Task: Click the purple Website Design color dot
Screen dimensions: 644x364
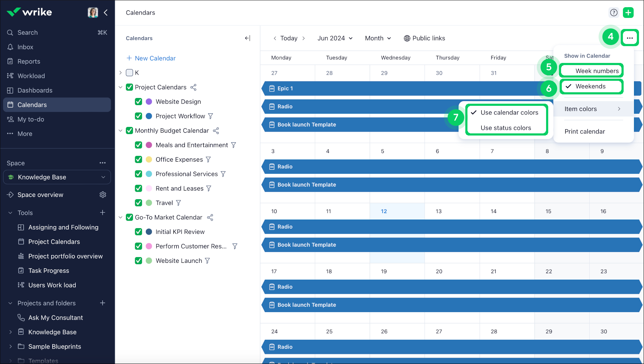Action: click(x=149, y=102)
